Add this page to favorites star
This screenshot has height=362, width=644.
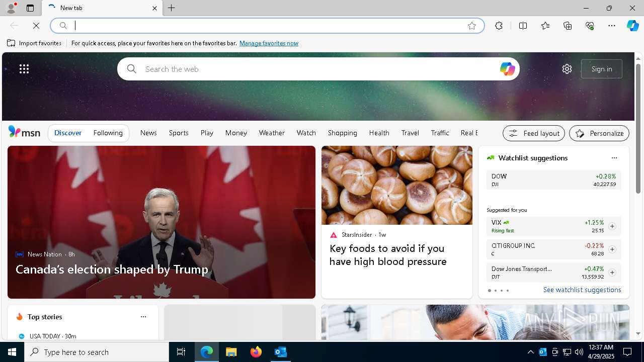[472, 26]
